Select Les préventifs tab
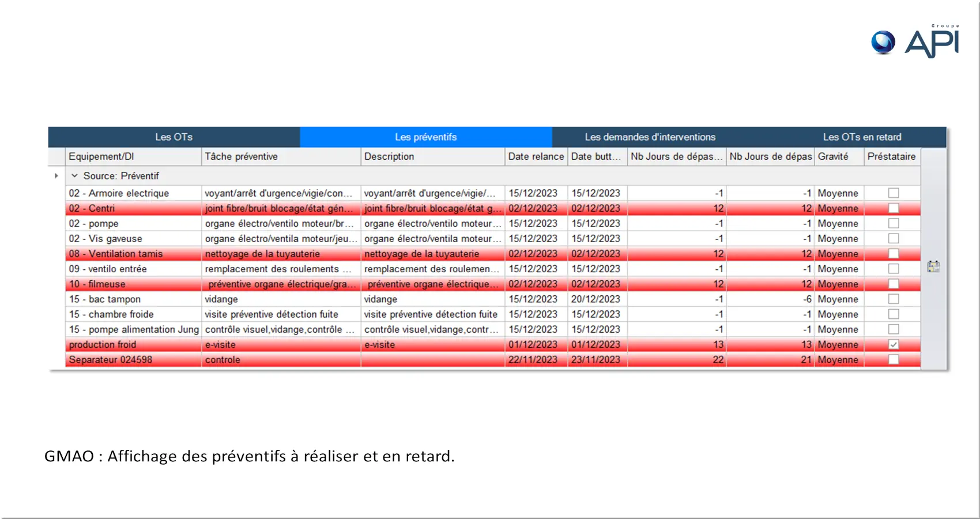Screen dimensions: 980x519 click(x=426, y=137)
